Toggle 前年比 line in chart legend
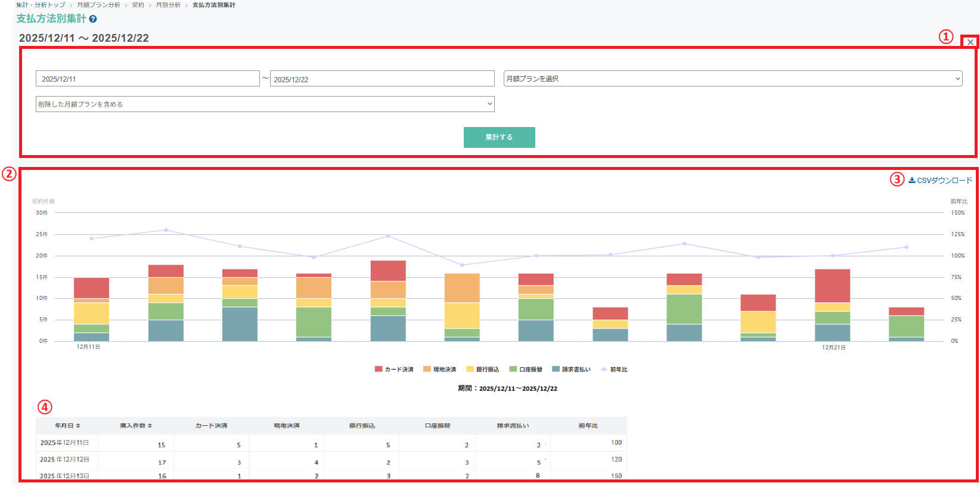980x486 pixels. click(614, 369)
